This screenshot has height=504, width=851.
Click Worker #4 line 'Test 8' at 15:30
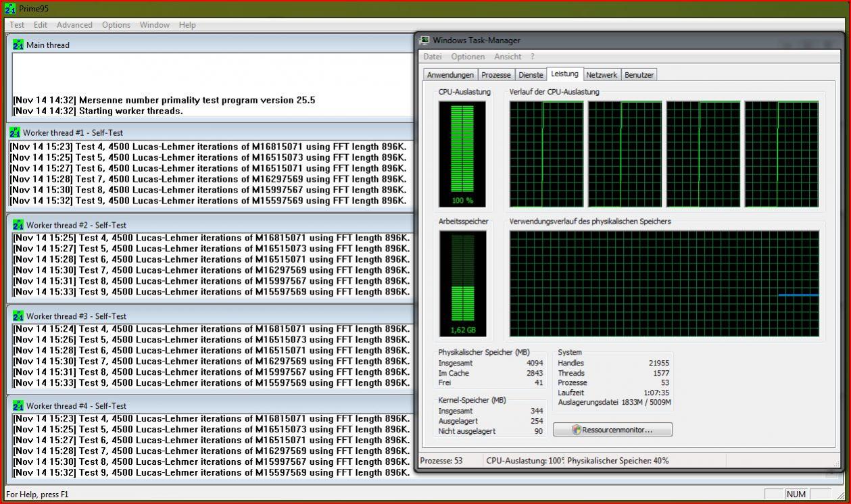click(x=212, y=462)
